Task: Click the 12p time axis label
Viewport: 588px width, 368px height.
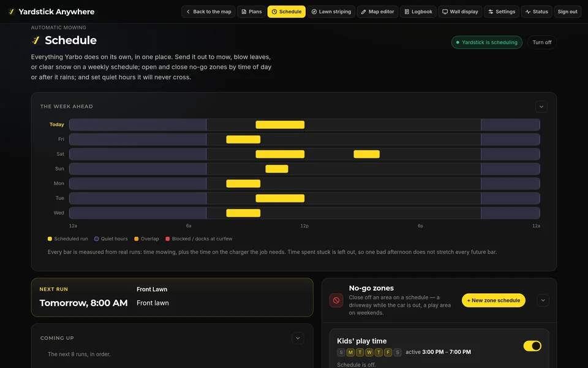Action: [x=304, y=226]
